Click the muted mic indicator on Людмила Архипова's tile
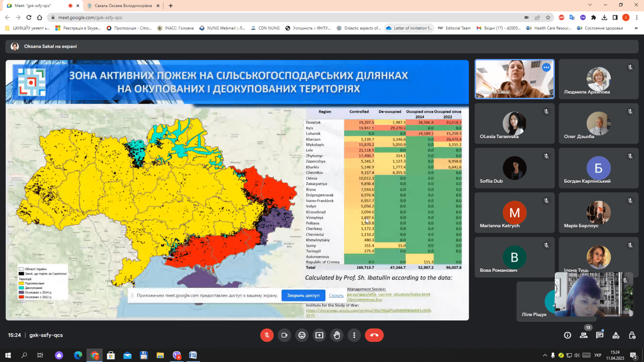 coord(630,67)
